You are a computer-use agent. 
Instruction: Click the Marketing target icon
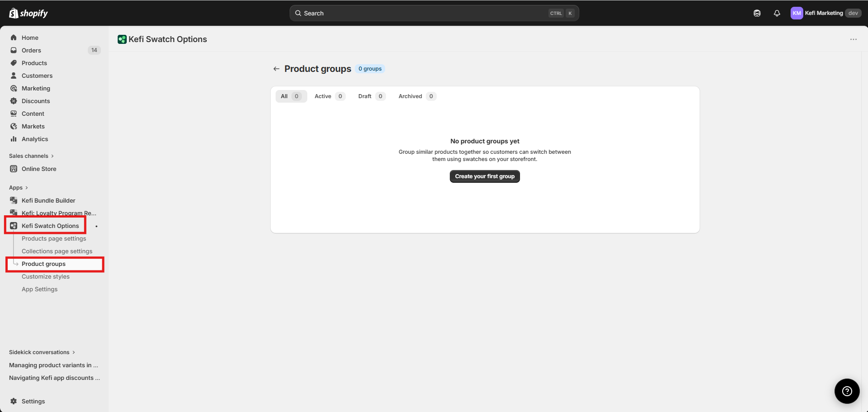[x=14, y=88]
